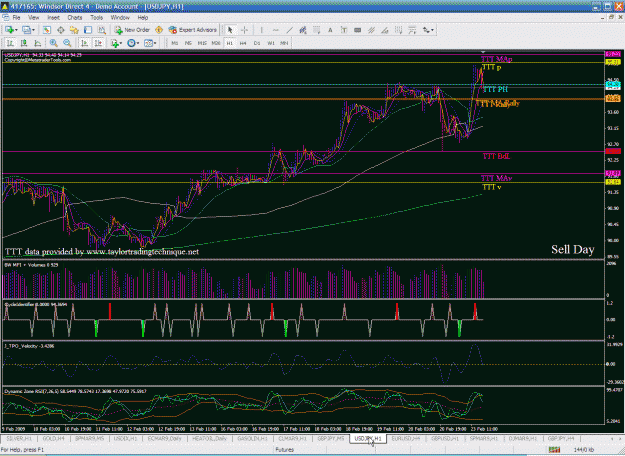This screenshot has width=625, height=456.
Task: Switch timeframe to W1
Action: [271, 43]
